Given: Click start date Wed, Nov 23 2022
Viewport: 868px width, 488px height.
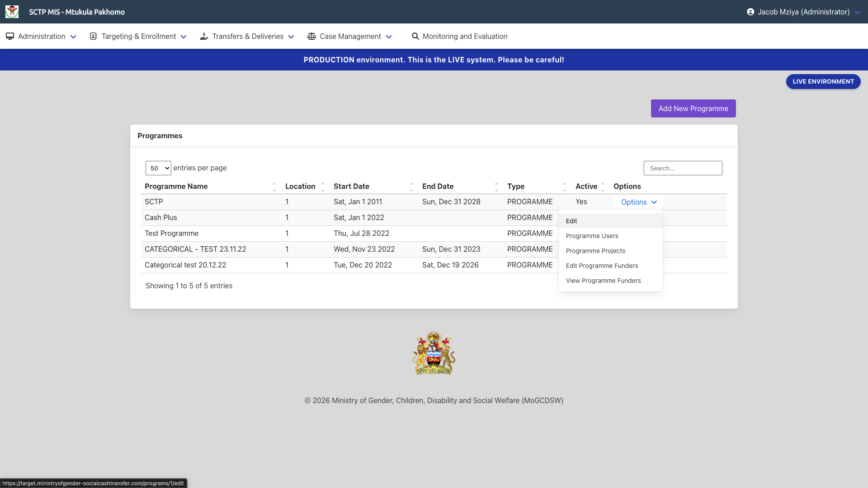Looking at the screenshot, I should [x=364, y=249].
